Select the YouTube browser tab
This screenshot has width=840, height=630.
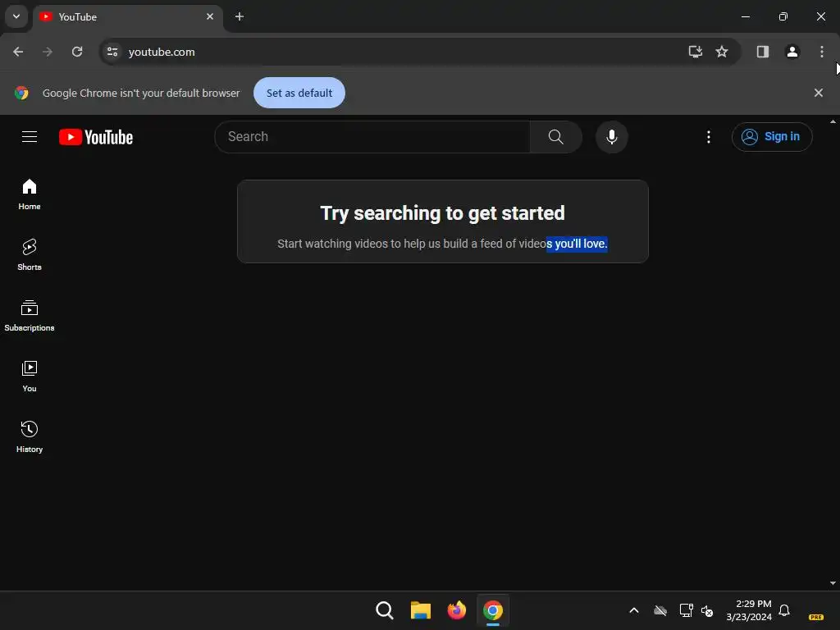(127, 17)
